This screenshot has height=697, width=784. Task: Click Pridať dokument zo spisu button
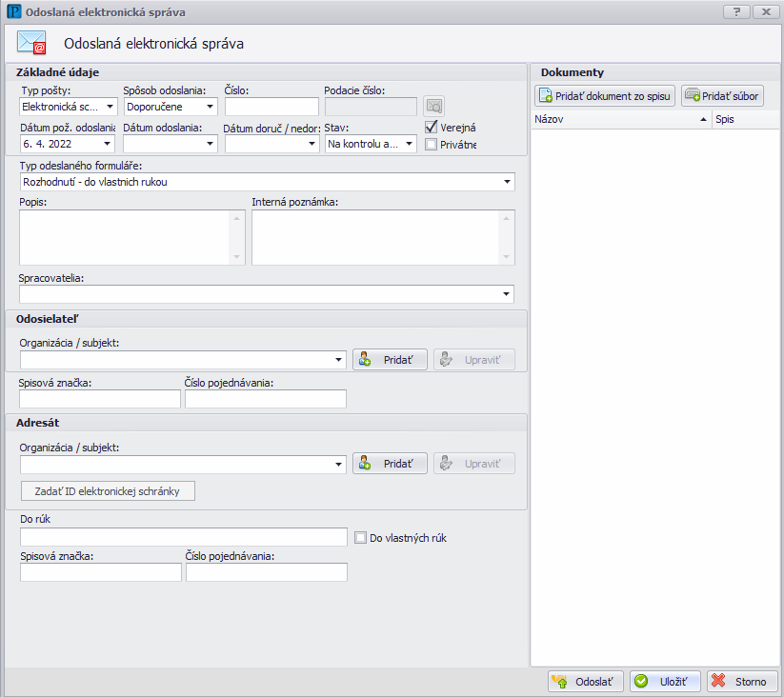click(x=605, y=96)
